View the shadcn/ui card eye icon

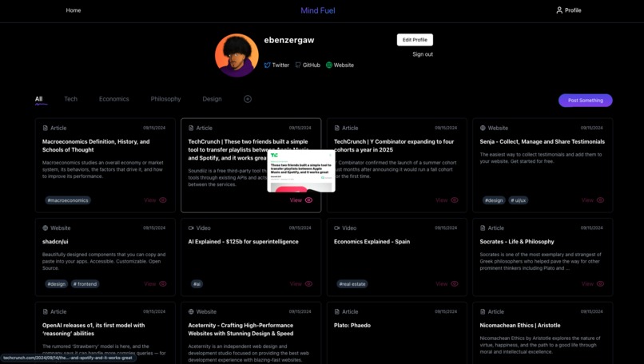point(163,284)
